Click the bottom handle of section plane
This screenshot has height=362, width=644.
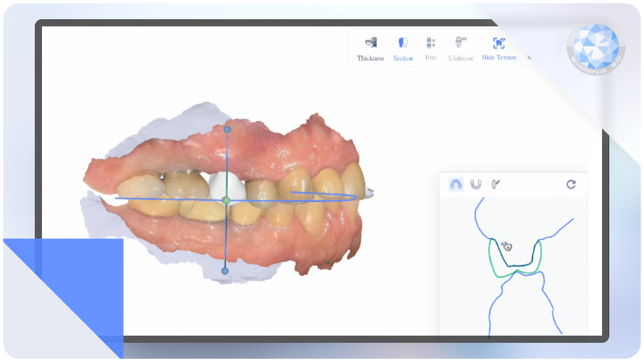(225, 271)
